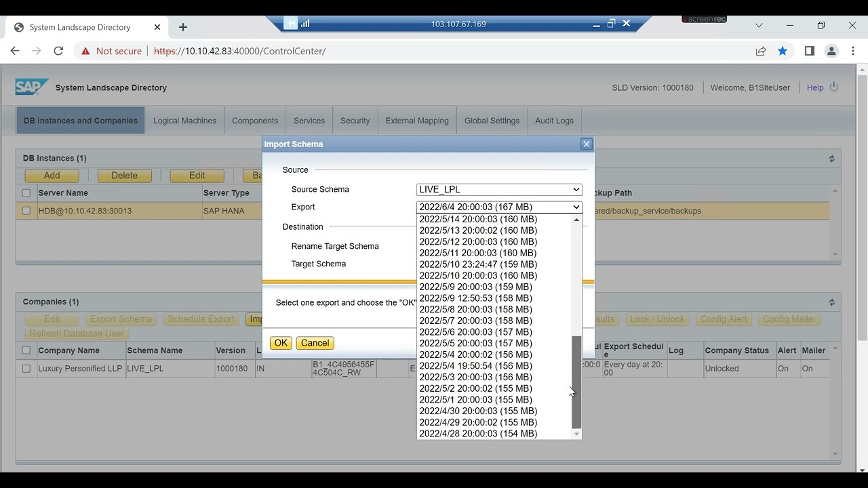
Task: Open the Chrome three-dot menu
Action: point(853,51)
